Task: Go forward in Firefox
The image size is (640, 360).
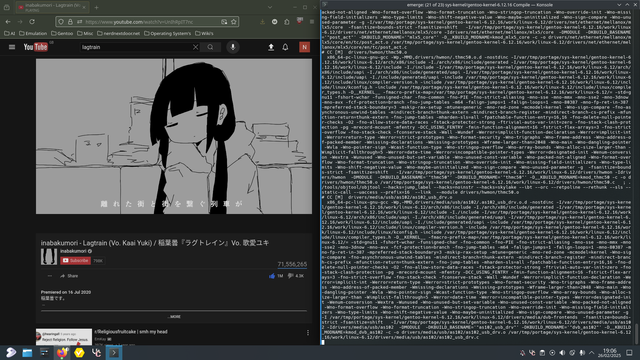Action: 20,22
